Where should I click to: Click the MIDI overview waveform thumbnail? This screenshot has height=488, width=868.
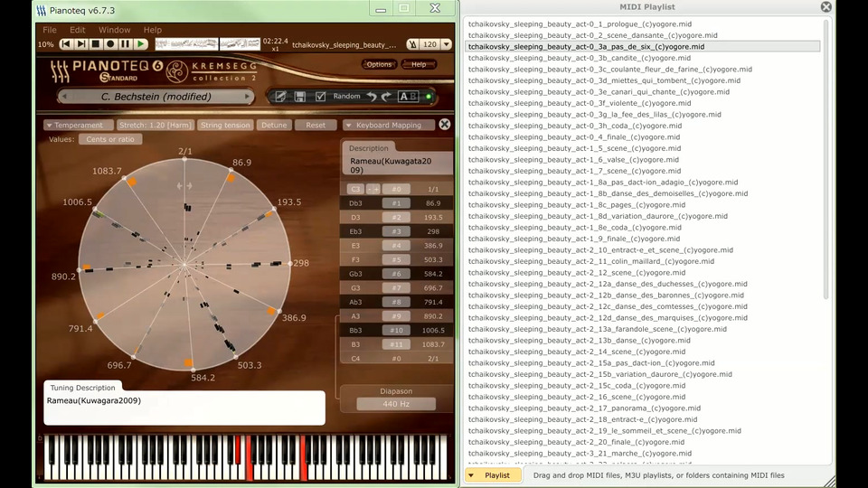[186, 43]
